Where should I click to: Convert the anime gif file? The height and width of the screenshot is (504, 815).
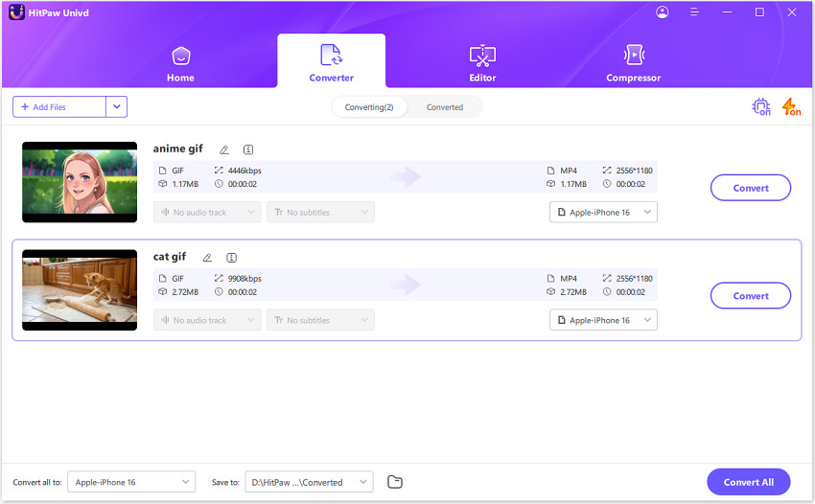point(751,188)
